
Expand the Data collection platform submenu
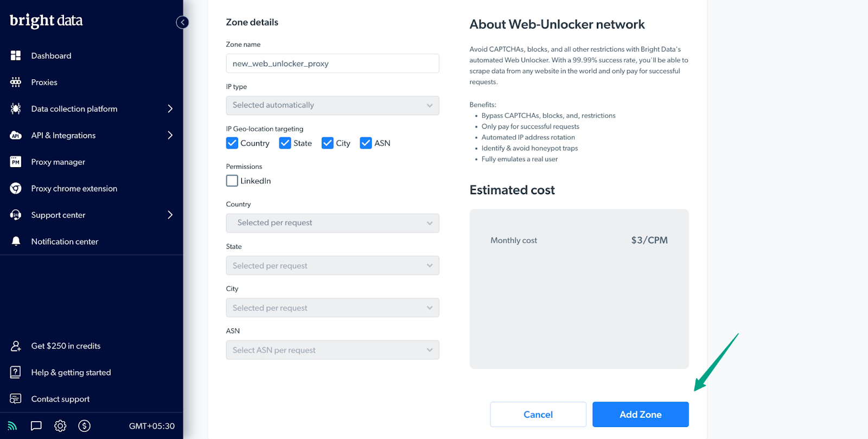point(170,109)
